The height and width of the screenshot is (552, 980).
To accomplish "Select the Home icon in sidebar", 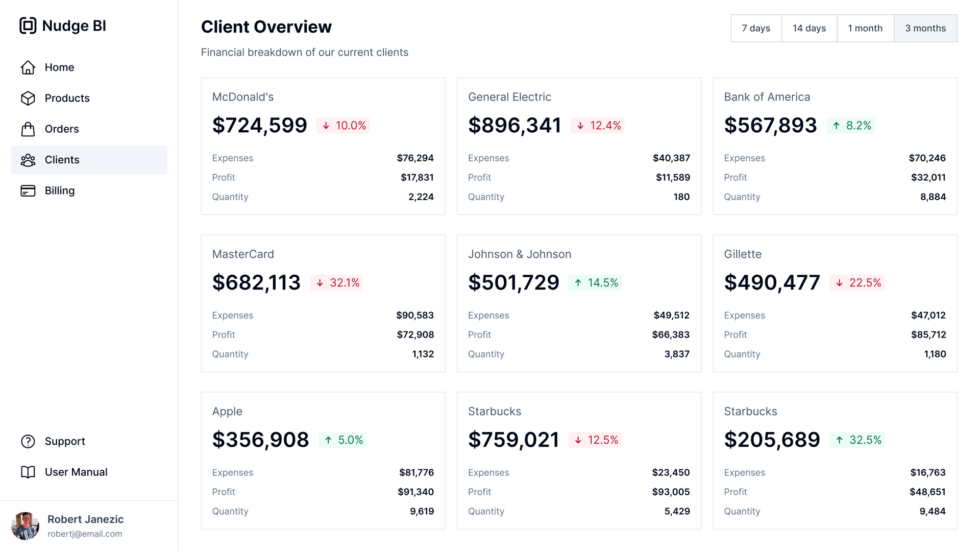I will coord(28,67).
